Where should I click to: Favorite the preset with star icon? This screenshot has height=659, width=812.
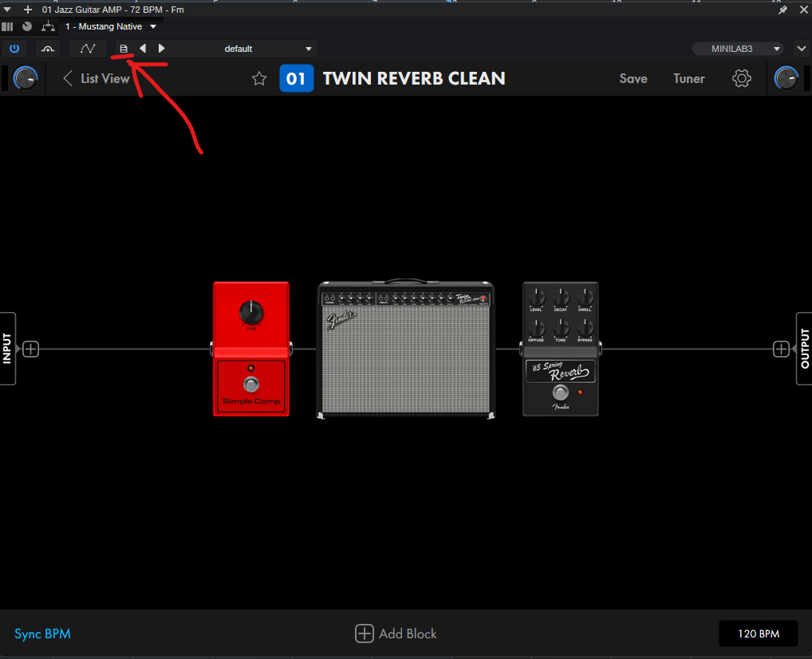click(x=259, y=78)
